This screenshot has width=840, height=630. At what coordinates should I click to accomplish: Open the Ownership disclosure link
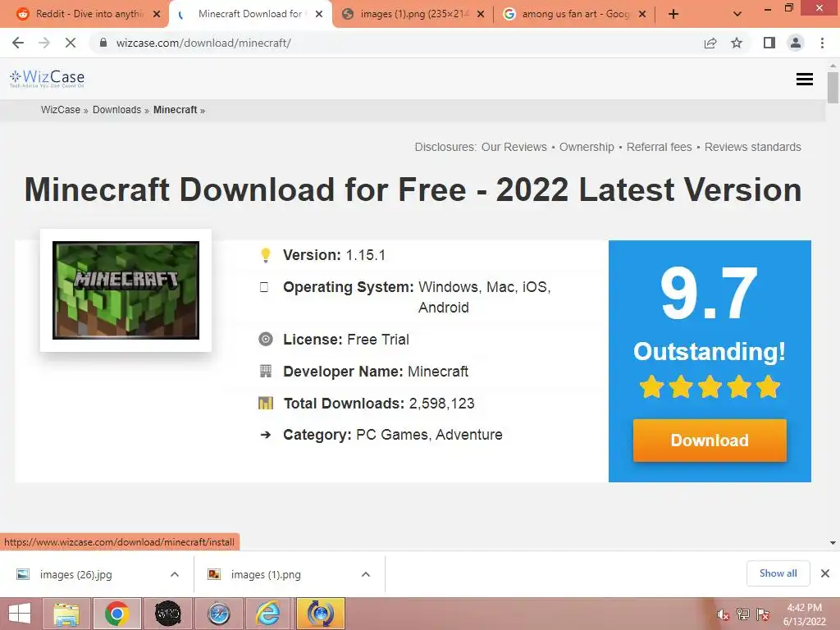(x=587, y=148)
